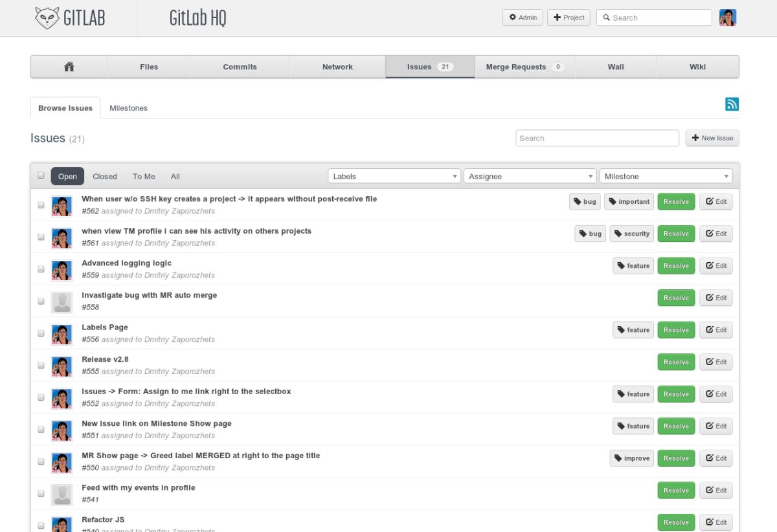Create a New Issue
777x532 pixels.
[x=712, y=138]
